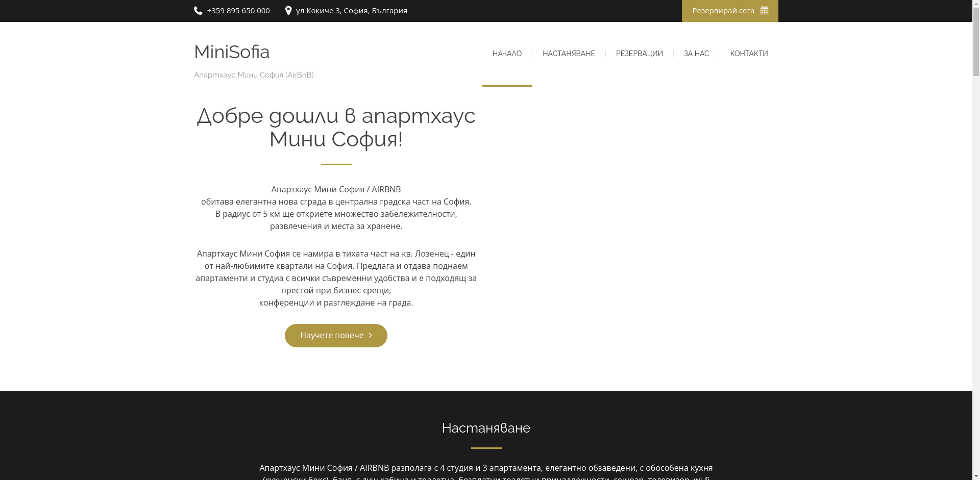Image resolution: width=980 pixels, height=480 pixels.
Task: Click the MiniSofia site logo
Action: pos(232,52)
